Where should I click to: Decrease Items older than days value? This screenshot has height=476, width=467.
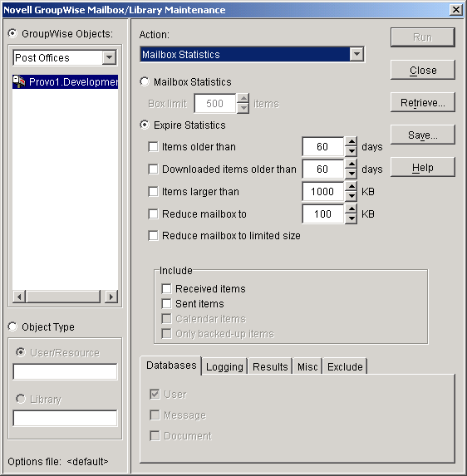[x=351, y=151]
